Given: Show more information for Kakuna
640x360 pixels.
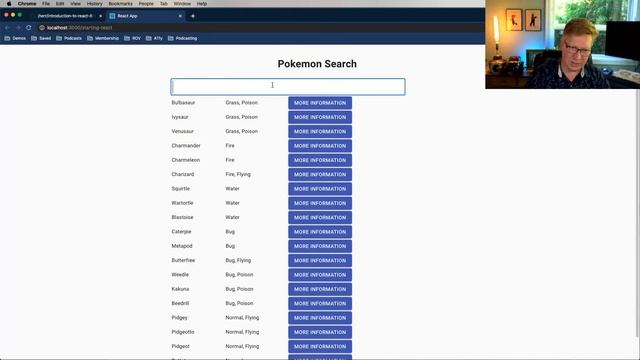Looking at the screenshot, I should (320, 289).
